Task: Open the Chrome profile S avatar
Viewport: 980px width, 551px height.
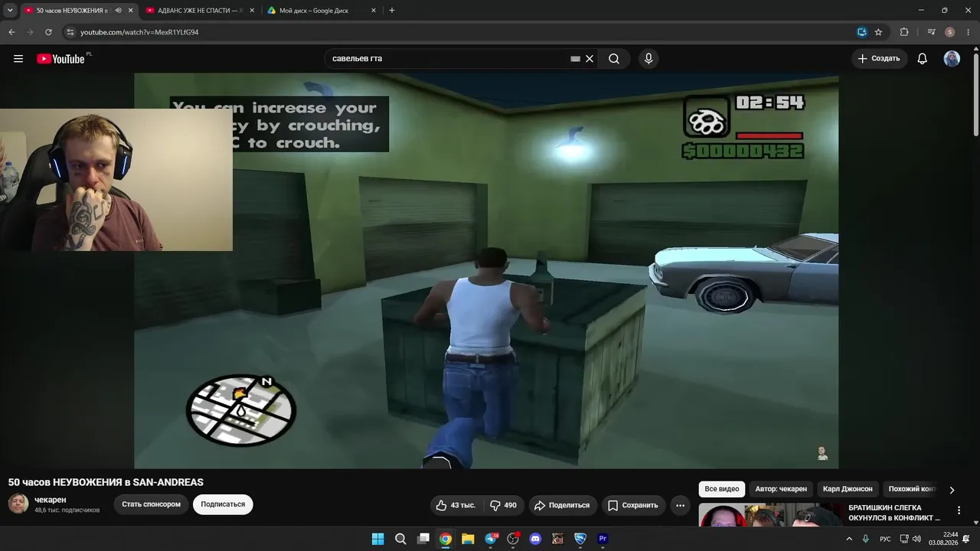Action: [949, 32]
